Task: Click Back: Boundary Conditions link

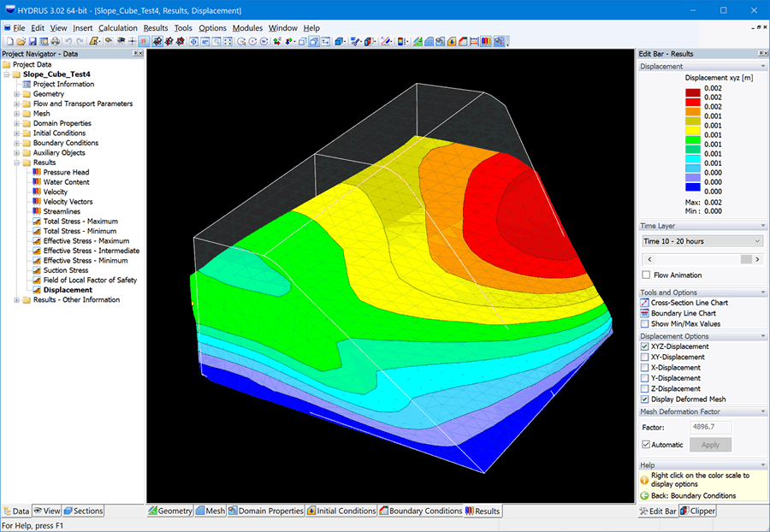Action: (x=693, y=496)
